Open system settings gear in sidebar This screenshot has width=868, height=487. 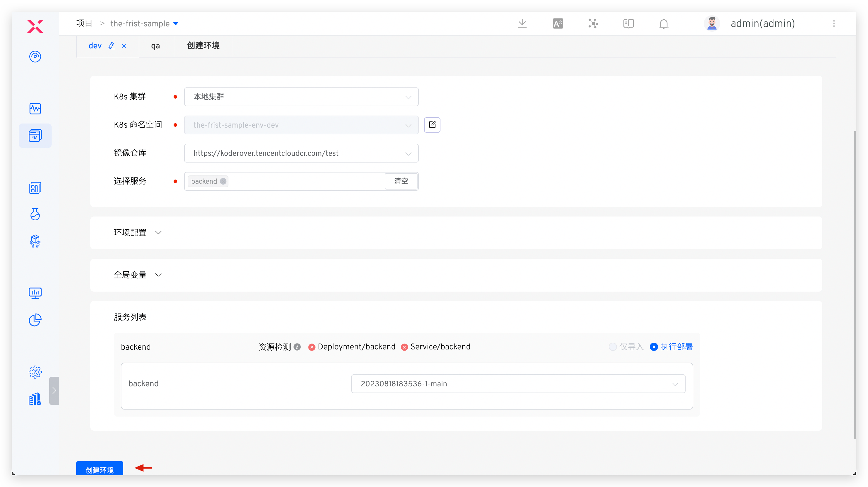(35, 372)
